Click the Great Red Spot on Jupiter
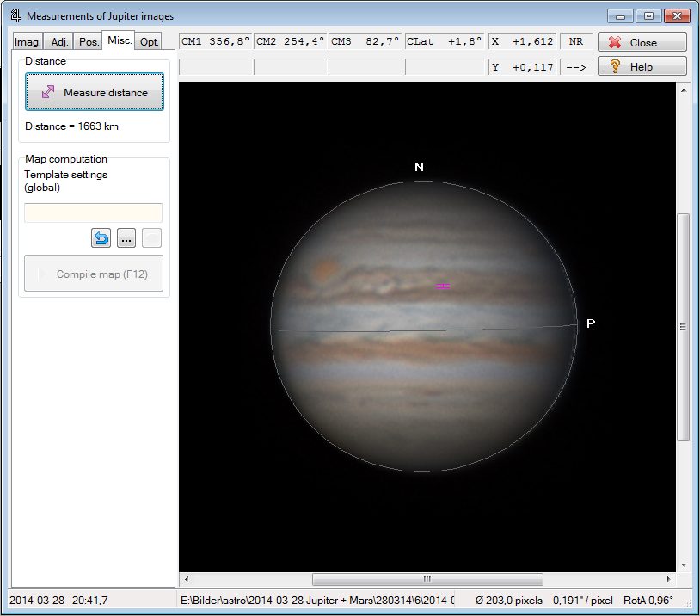The width and height of the screenshot is (700, 616). [324, 269]
